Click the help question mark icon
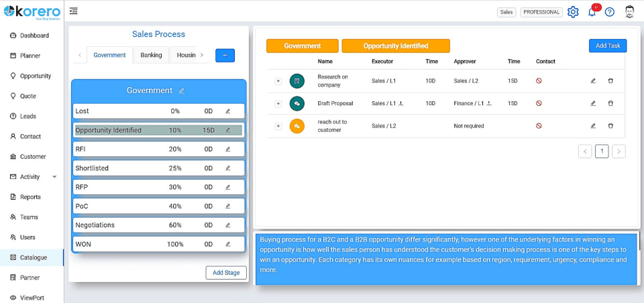Viewport: 644px width, 303px height. (x=609, y=12)
